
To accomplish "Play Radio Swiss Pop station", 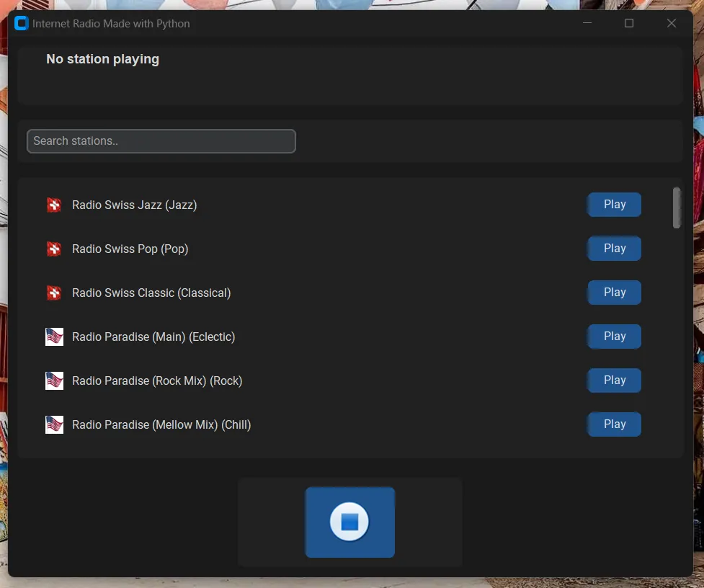I will point(614,249).
